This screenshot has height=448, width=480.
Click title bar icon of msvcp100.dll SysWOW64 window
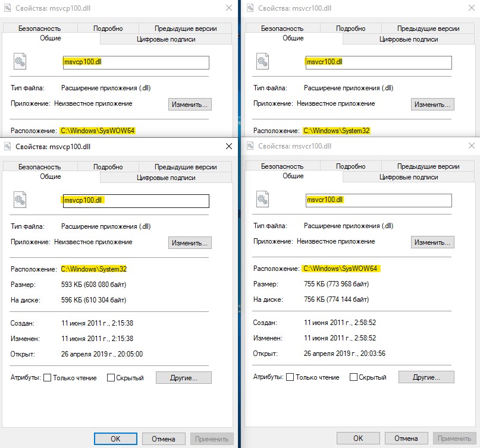(x=8, y=8)
